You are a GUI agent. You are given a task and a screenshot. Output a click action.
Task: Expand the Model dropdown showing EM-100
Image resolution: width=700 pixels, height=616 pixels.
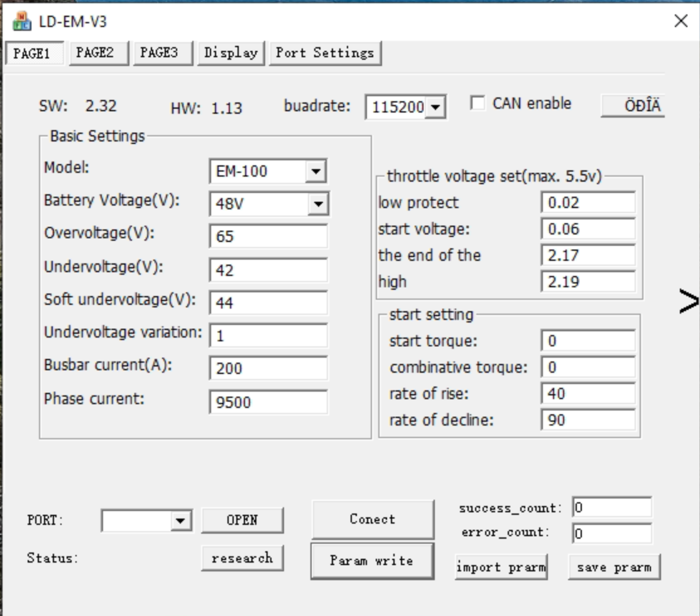click(x=315, y=171)
